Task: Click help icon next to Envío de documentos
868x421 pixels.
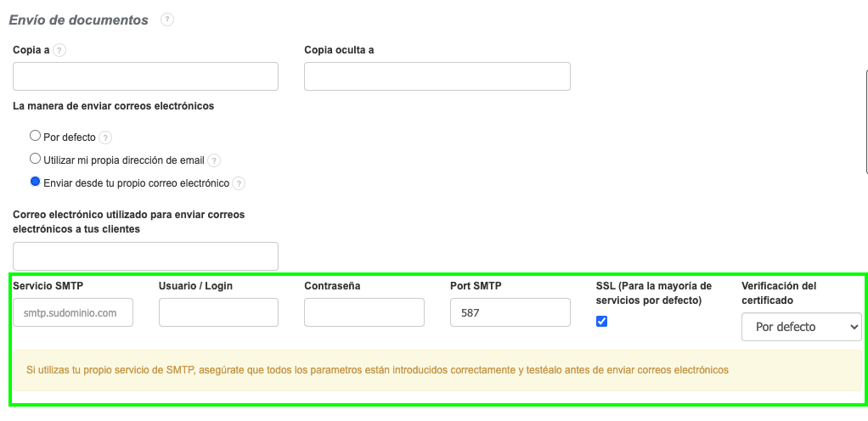Action: click(167, 20)
